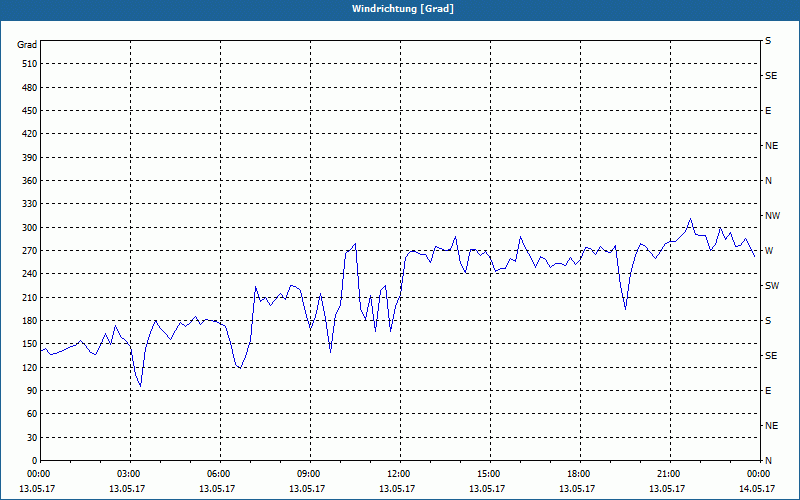Click the 15:00 time label
The width and height of the screenshot is (800, 500).
(x=490, y=474)
